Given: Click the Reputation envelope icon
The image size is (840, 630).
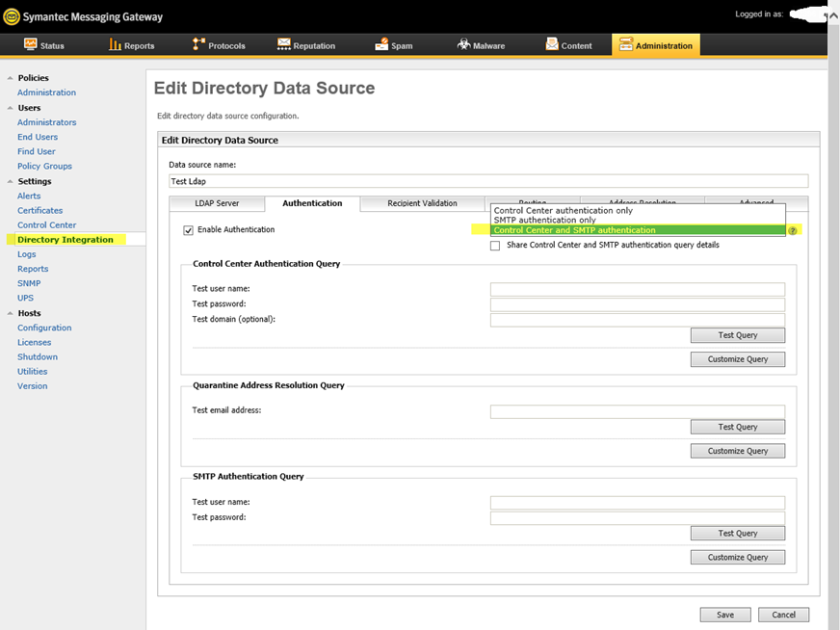Looking at the screenshot, I should 284,44.
